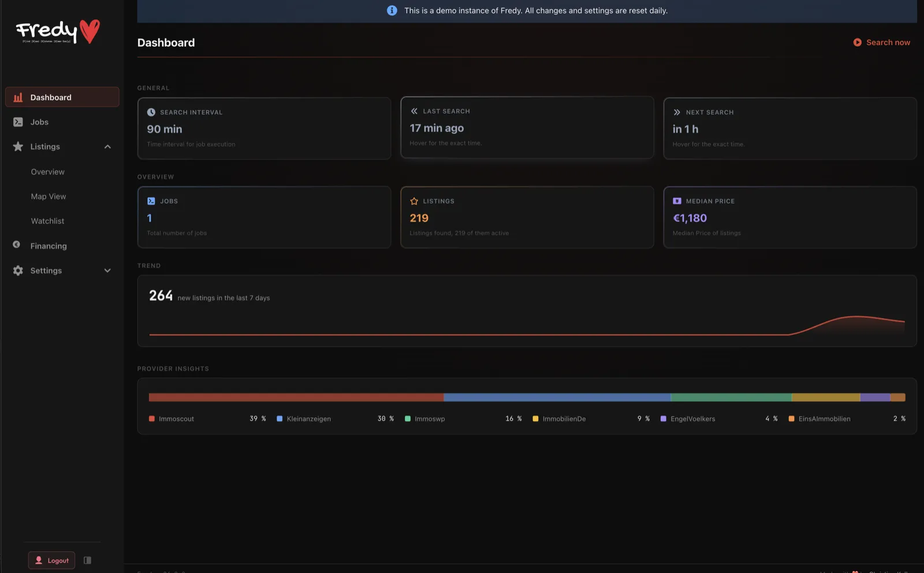
Task: Click the '30 %' Kleinanzeigen percentage
Action: point(386,419)
